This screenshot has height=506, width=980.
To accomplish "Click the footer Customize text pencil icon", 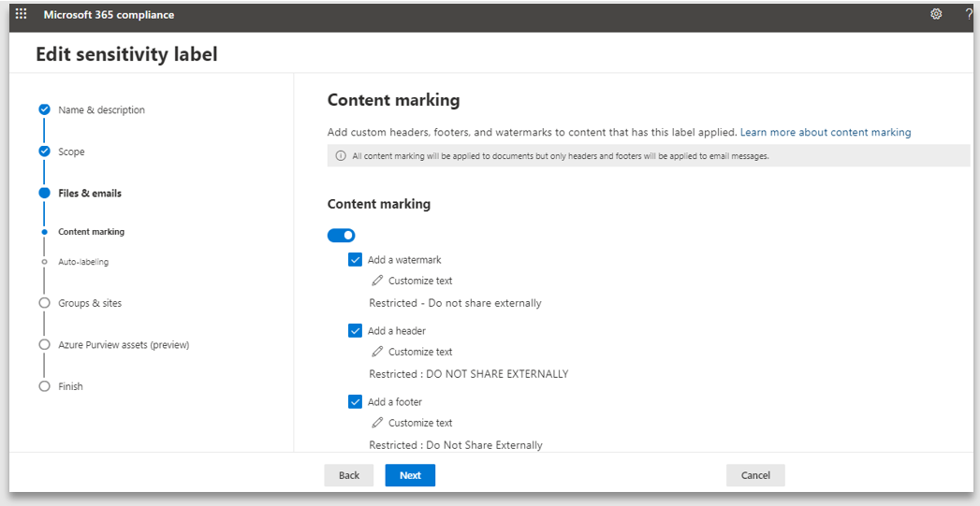I will click(x=377, y=423).
